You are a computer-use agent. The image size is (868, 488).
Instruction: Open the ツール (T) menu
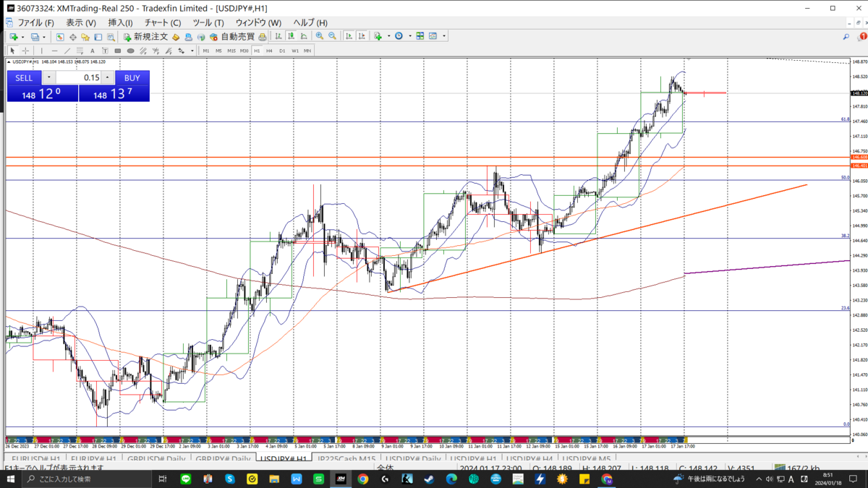point(208,22)
